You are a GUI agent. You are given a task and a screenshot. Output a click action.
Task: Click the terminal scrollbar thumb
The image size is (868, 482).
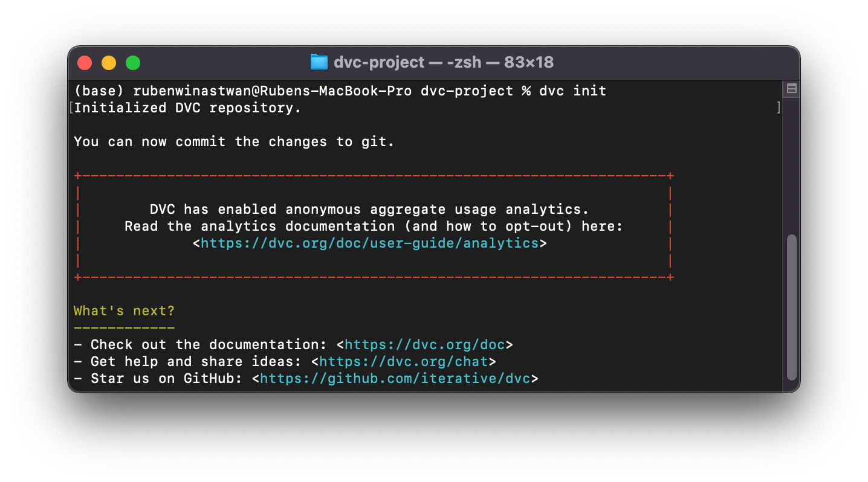tap(791, 307)
